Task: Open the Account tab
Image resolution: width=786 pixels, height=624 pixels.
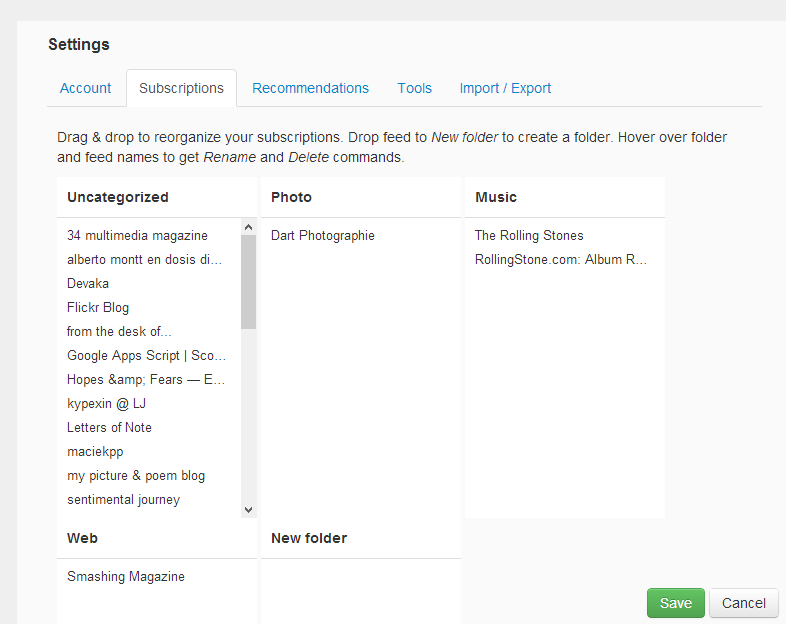Action: point(85,88)
